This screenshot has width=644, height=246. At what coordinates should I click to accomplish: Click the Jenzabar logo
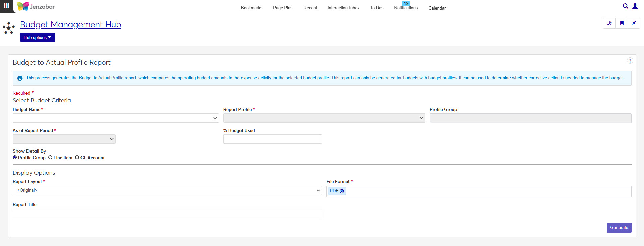point(36,6)
